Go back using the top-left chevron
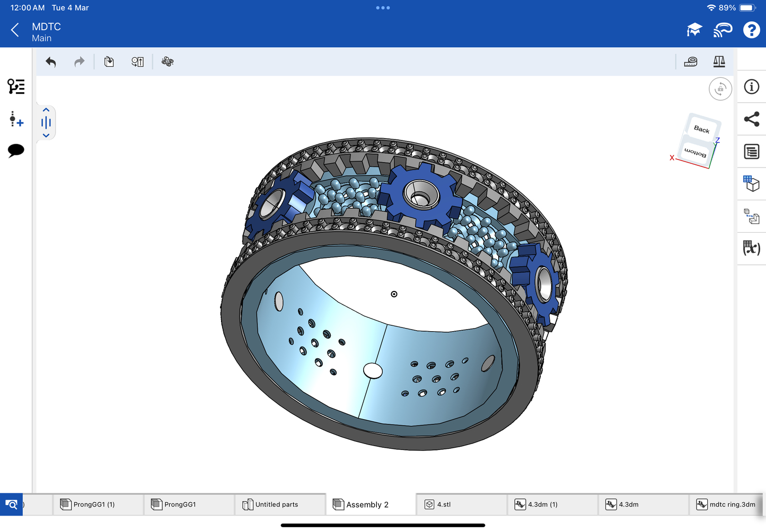This screenshot has width=766, height=532. click(15, 30)
